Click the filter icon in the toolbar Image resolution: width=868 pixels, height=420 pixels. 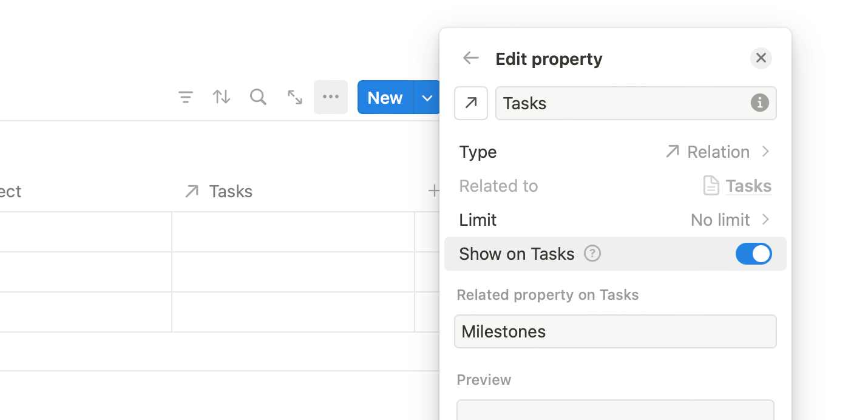[x=185, y=97]
